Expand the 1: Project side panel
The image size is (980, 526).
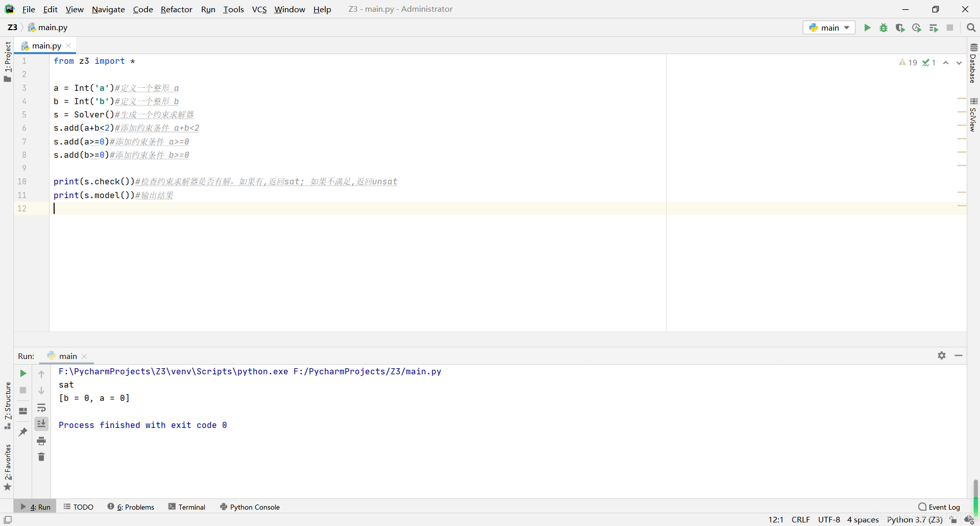tap(7, 61)
